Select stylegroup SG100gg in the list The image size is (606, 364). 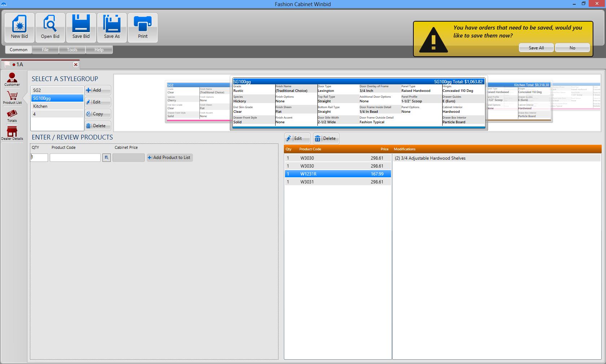(x=57, y=98)
